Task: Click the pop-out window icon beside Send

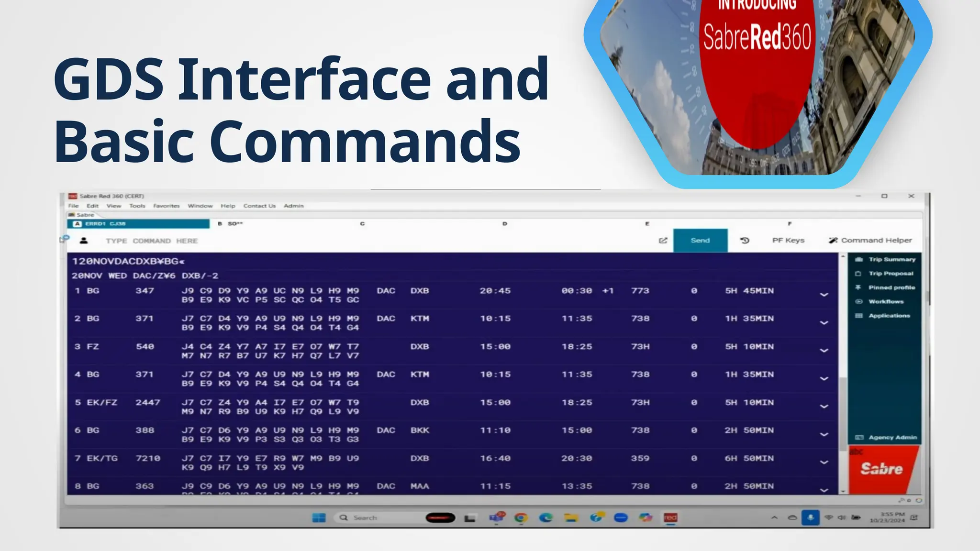Action: pos(663,241)
